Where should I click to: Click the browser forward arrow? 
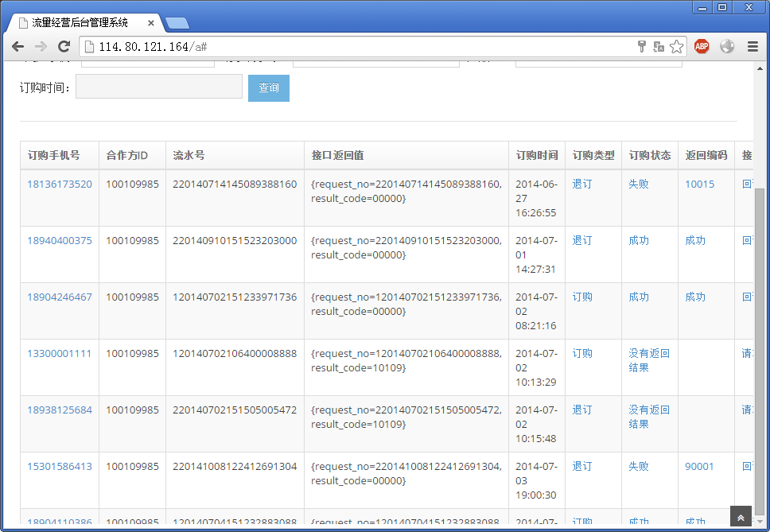[x=41, y=47]
